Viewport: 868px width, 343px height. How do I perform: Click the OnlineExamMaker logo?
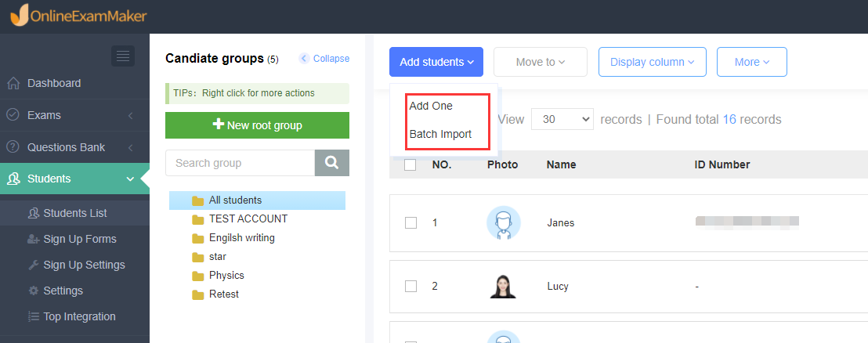point(78,15)
